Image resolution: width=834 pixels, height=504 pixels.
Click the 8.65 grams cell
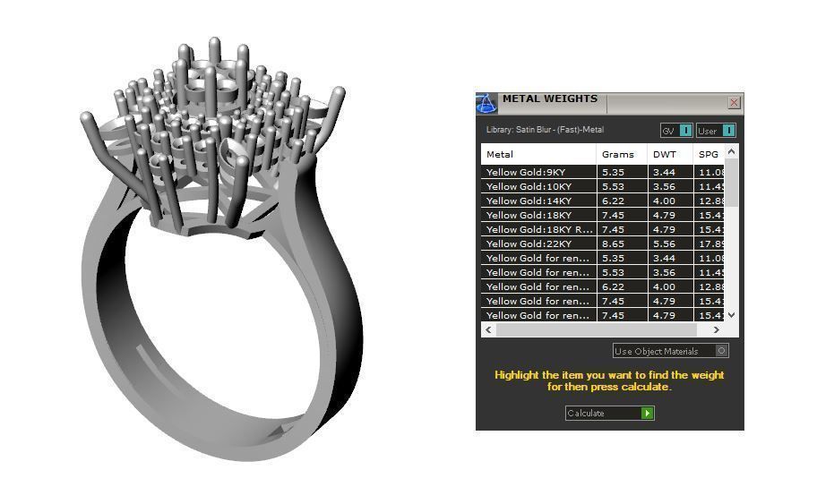pyautogui.click(x=622, y=244)
